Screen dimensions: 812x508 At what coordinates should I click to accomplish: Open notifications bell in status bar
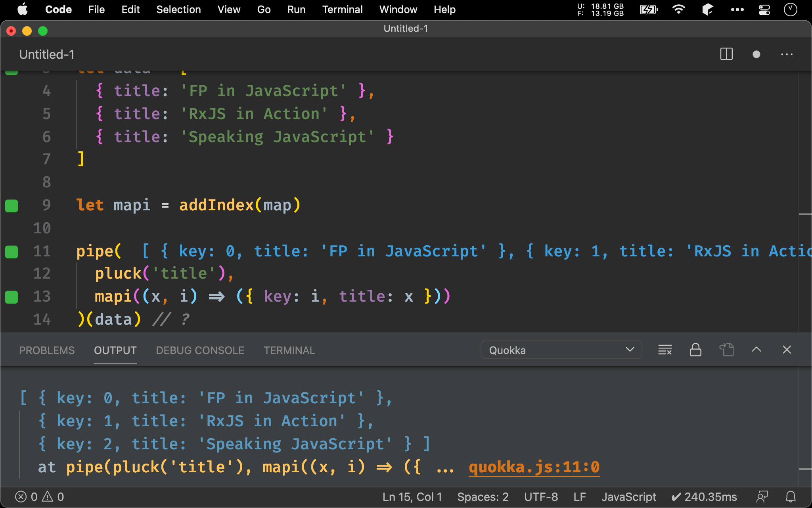point(791,496)
